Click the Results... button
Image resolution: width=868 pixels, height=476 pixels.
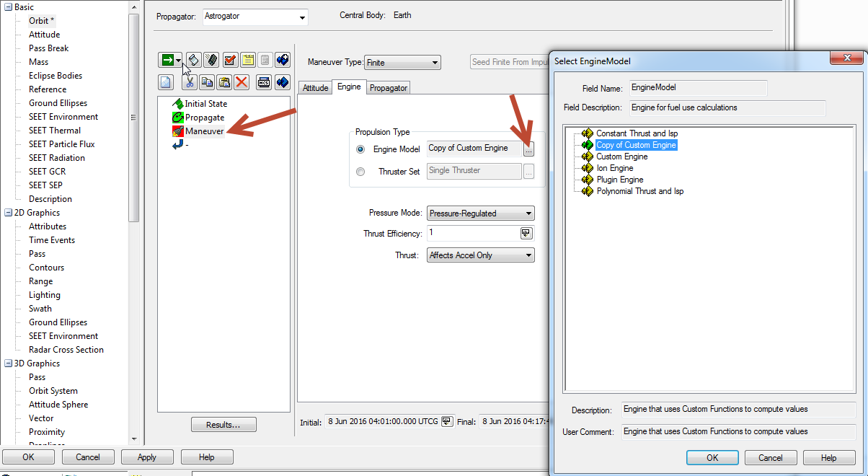coord(223,425)
